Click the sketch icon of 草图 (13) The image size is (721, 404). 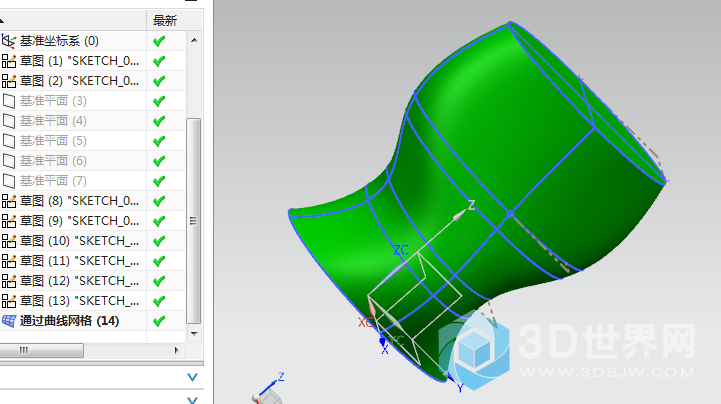tap(9, 301)
